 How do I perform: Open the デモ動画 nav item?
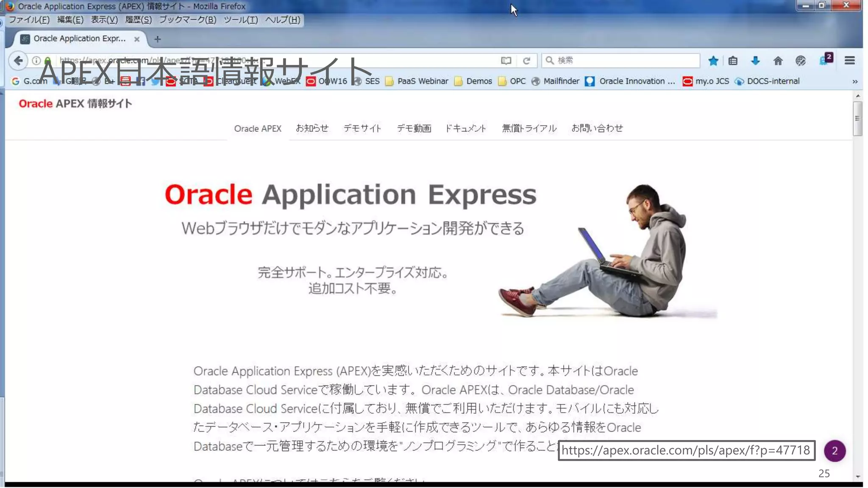414,128
